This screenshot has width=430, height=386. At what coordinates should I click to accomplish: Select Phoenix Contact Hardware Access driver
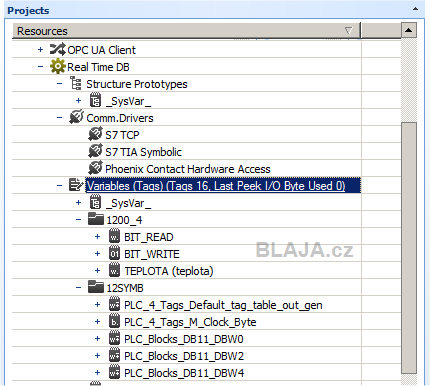click(188, 169)
